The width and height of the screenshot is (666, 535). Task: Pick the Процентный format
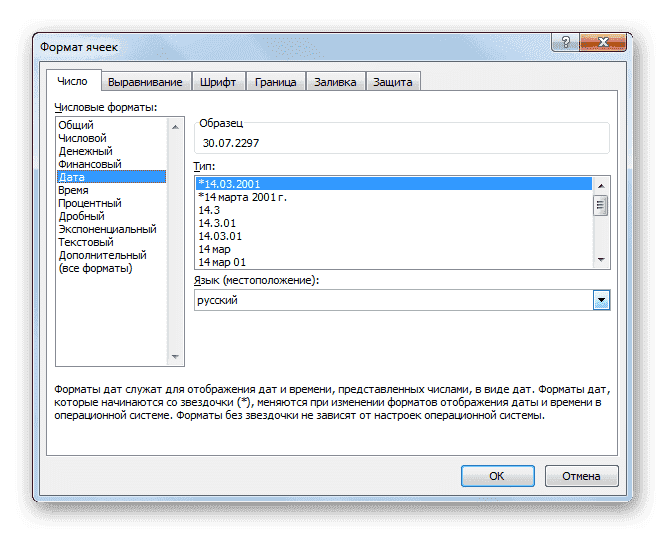pyautogui.click(x=111, y=203)
